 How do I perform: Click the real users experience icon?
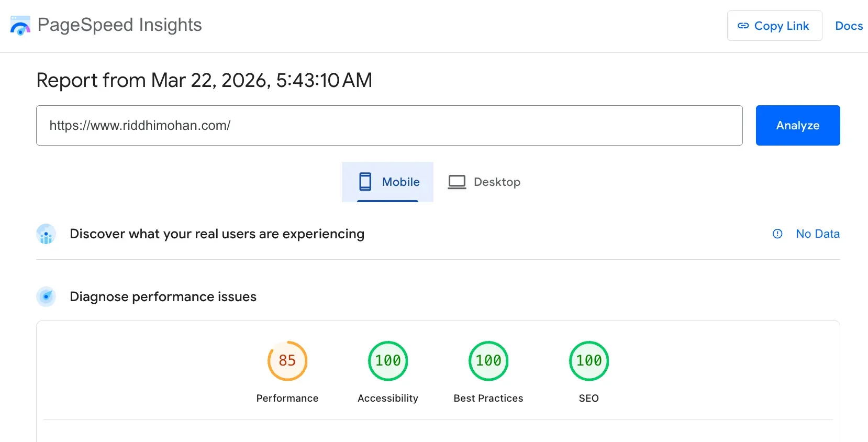[x=46, y=234]
